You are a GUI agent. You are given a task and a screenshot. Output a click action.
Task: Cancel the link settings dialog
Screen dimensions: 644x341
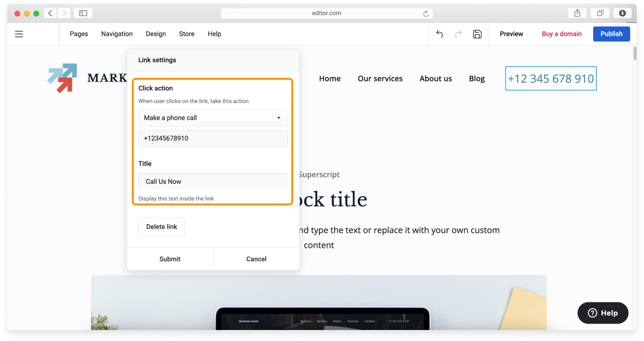pyautogui.click(x=257, y=259)
